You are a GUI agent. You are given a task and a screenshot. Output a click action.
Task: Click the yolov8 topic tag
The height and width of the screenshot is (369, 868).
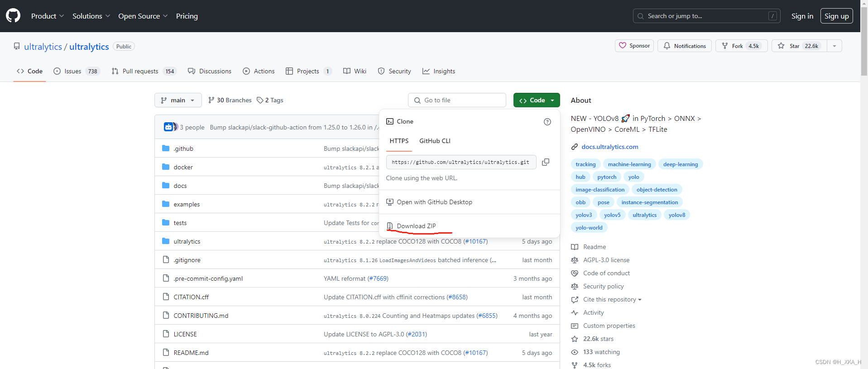click(677, 215)
